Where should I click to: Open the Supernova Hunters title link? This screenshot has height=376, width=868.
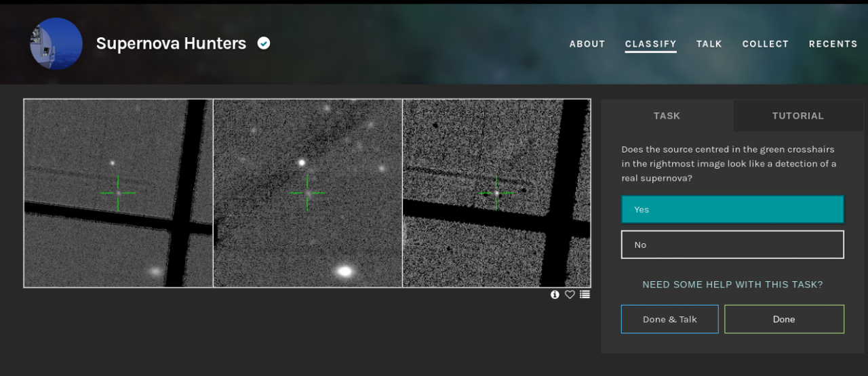pos(171,43)
